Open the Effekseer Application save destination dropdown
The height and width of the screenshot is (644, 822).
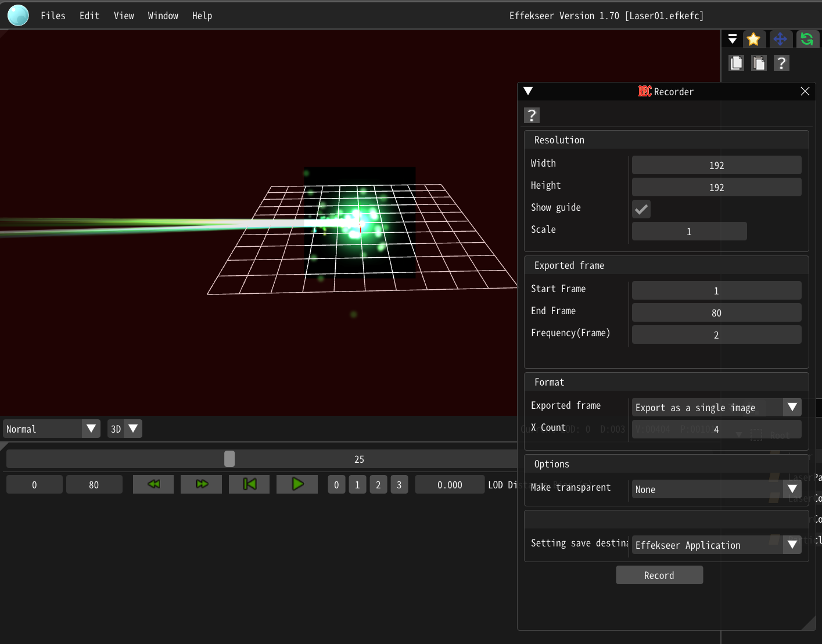[716, 545]
